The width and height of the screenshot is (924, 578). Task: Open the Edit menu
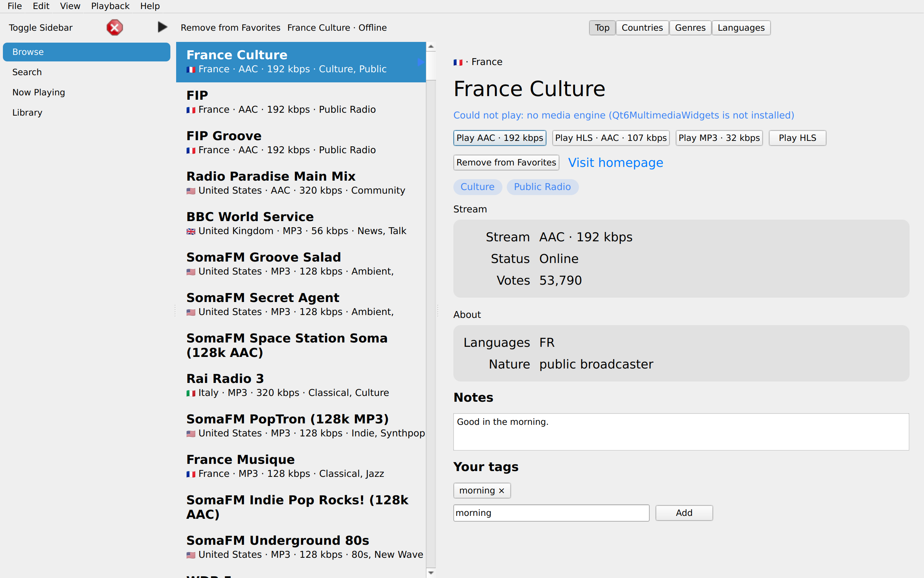(x=41, y=6)
